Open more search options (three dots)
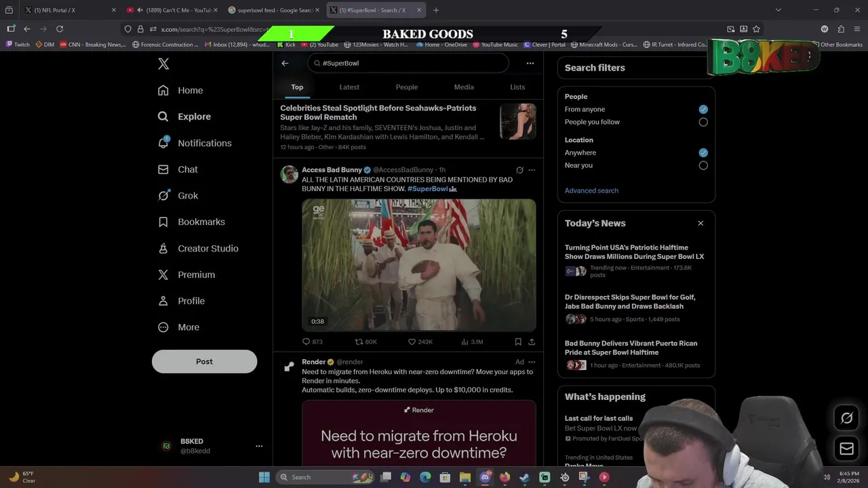The image size is (868, 488). pos(530,63)
